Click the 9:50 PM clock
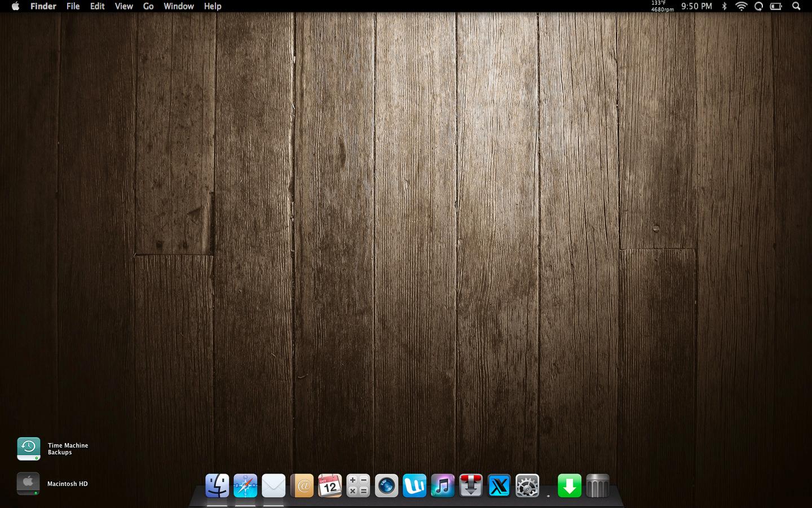This screenshot has width=812, height=508. (696, 6)
